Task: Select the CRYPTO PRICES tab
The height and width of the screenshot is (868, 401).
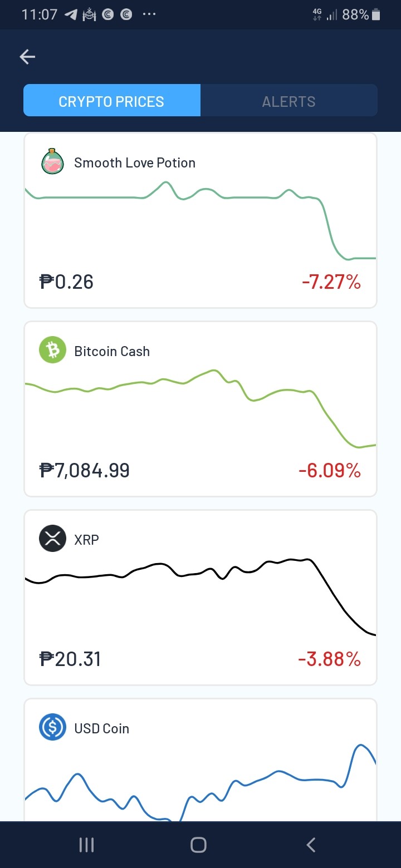Action: (111, 100)
